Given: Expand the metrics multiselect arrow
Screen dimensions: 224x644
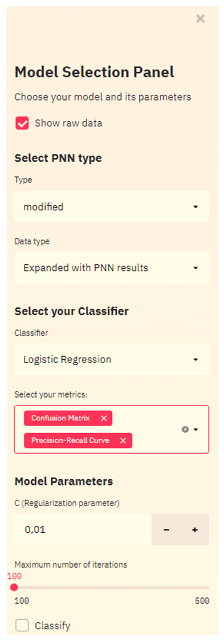Looking at the screenshot, I should tap(196, 429).
